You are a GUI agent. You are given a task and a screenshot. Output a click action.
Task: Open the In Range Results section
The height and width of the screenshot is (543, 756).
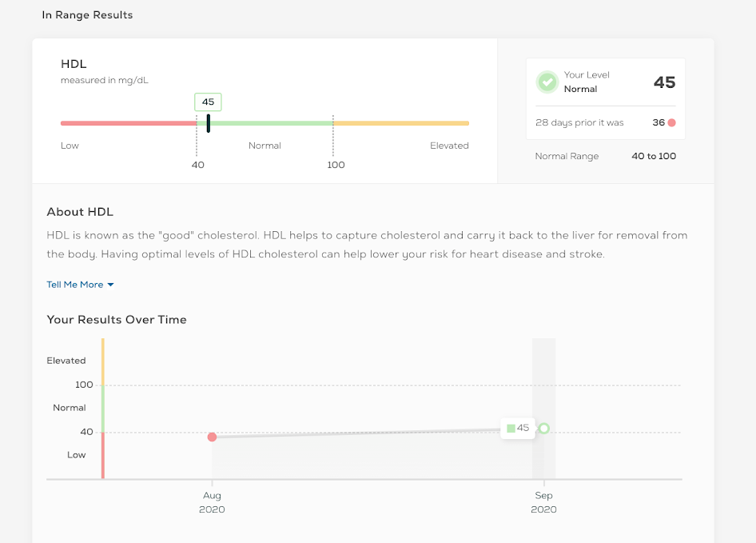pyautogui.click(x=87, y=14)
